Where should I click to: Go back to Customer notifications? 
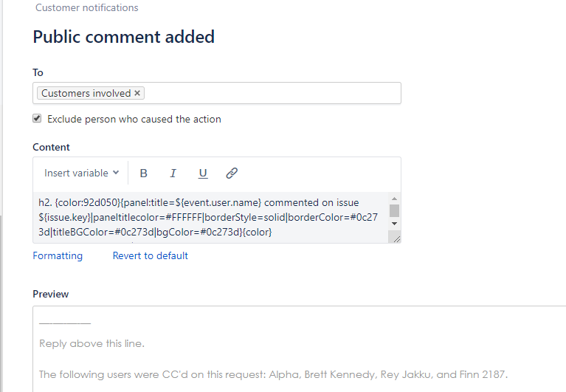(x=86, y=8)
